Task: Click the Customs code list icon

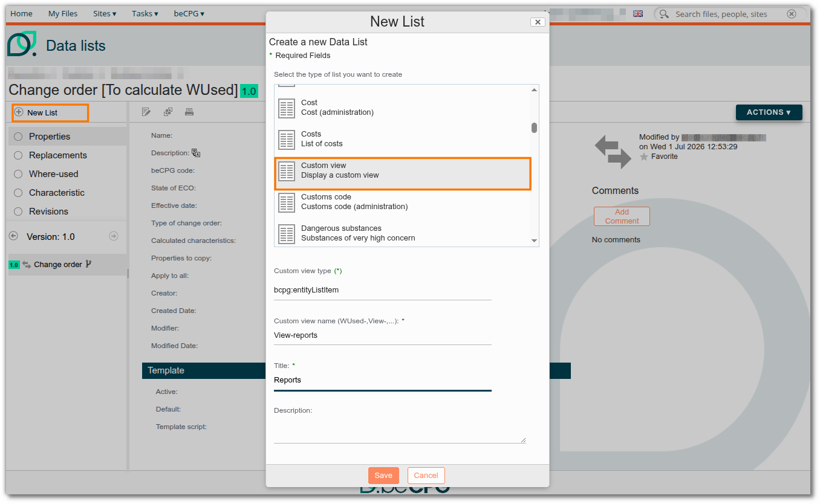Action: click(286, 202)
